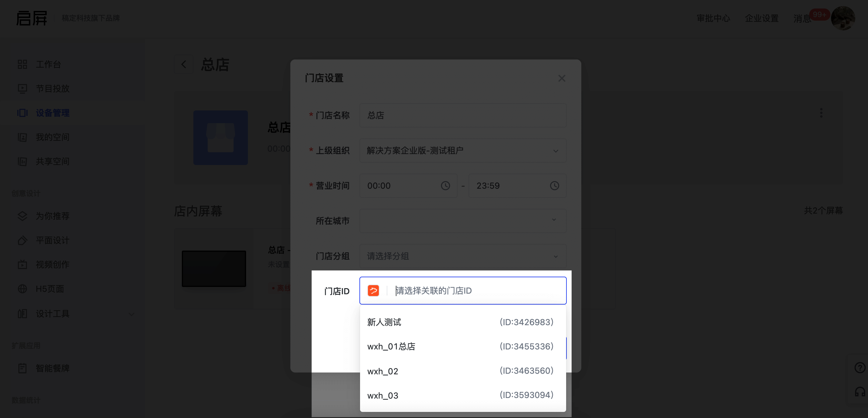The height and width of the screenshot is (418, 868).
Task: Click the 门店名称 input field
Action: (x=463, y=115)
